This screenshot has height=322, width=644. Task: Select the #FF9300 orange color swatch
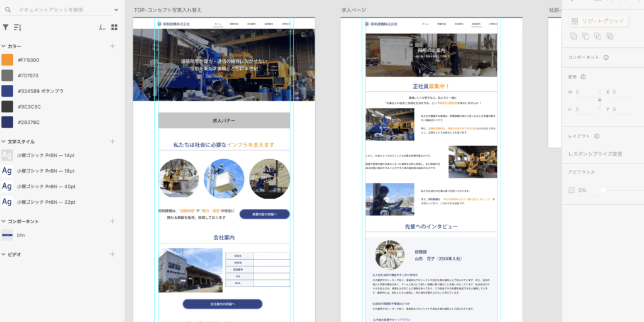pos(8,60)
